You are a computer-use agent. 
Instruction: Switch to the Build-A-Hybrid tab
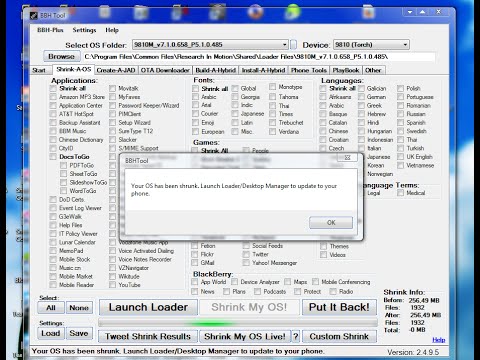216,70
